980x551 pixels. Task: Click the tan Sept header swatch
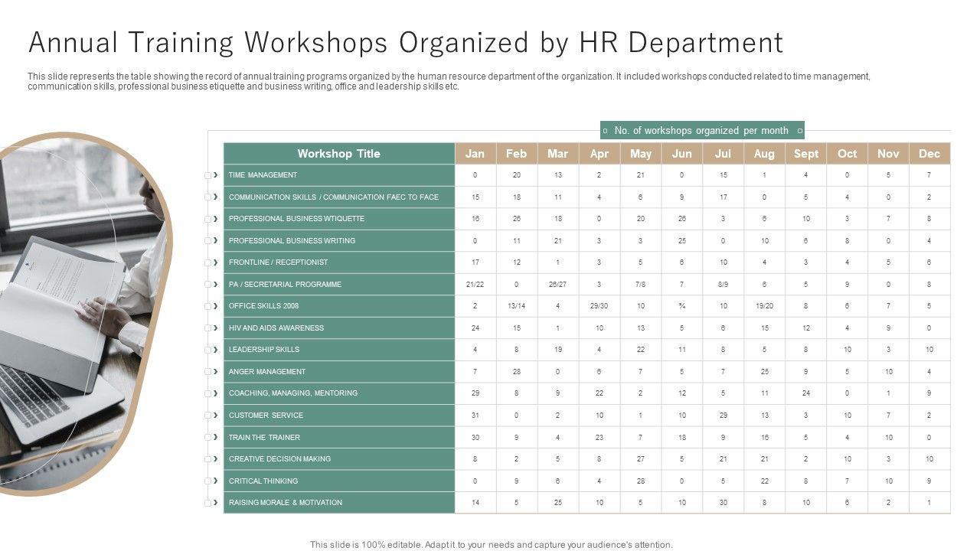805,154
